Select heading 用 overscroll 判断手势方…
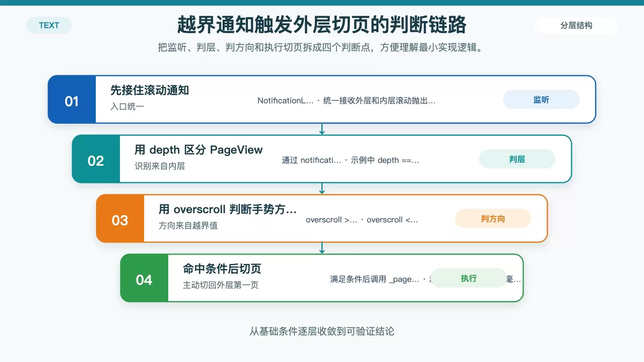This screenshot has width=644, height=362. tap(228, 210)
